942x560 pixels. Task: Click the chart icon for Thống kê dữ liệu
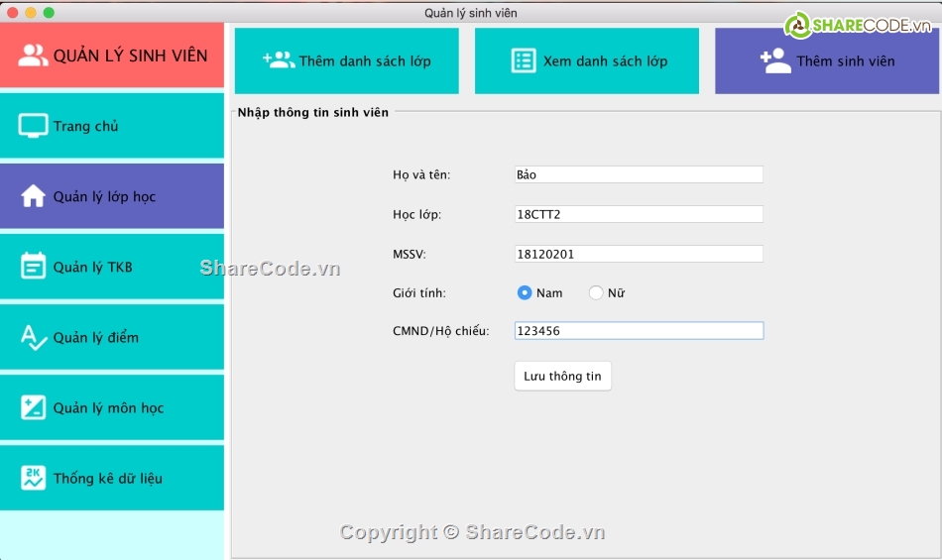[x=34, y=478]
